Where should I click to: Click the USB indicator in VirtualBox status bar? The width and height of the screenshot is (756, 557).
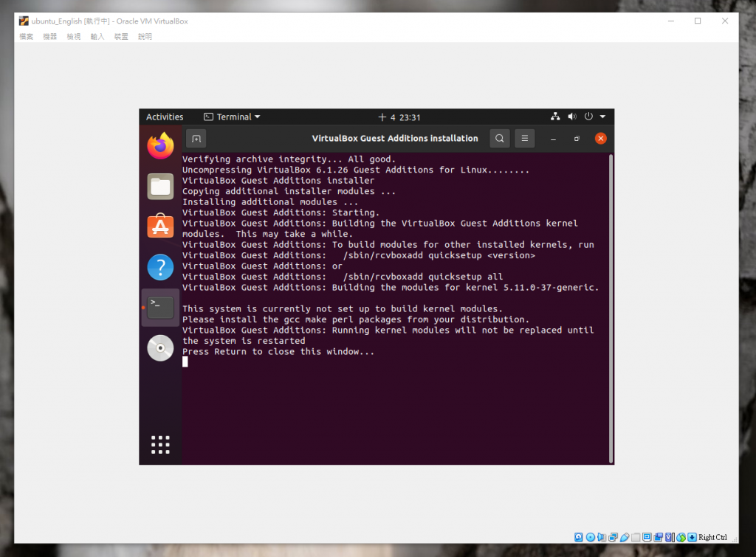tap(625, 537)
